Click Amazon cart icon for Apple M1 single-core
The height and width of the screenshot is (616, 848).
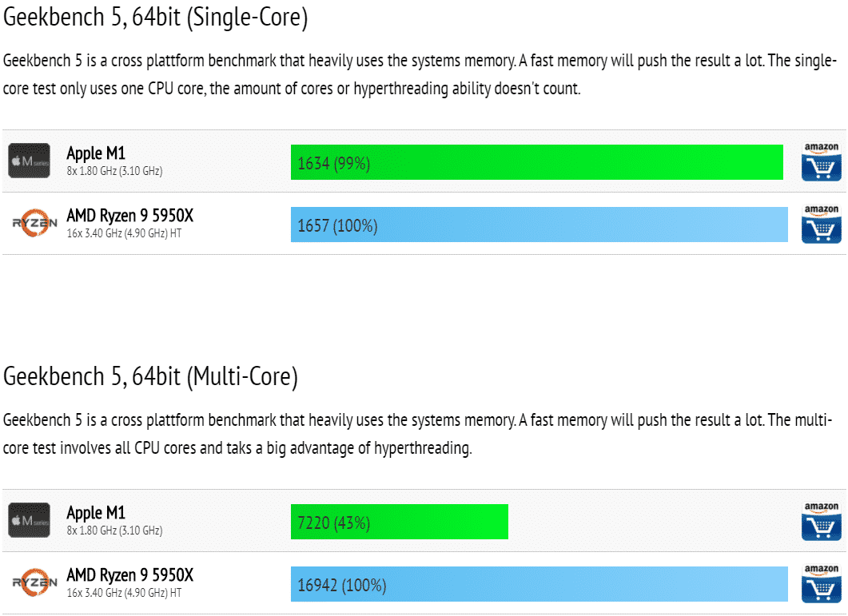[x=821, y=161]
